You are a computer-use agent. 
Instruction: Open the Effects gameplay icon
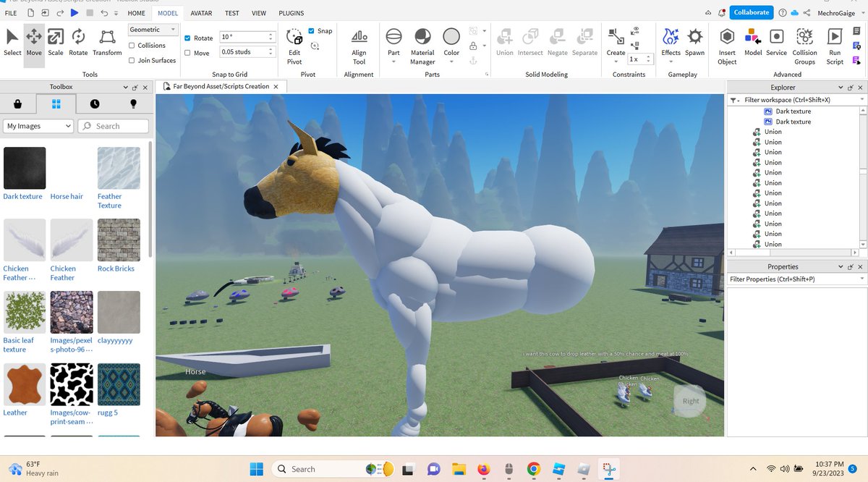[x=671, y=38]
